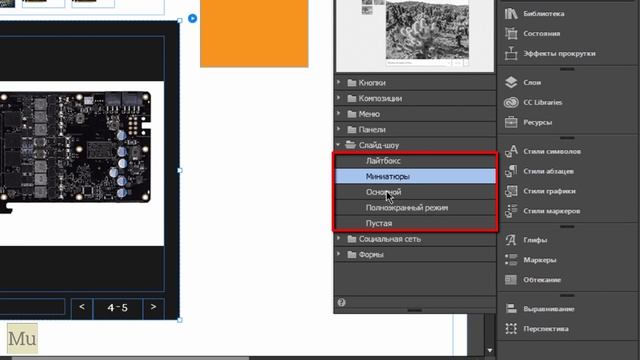Click the Библиотека label text

point(544,14)
